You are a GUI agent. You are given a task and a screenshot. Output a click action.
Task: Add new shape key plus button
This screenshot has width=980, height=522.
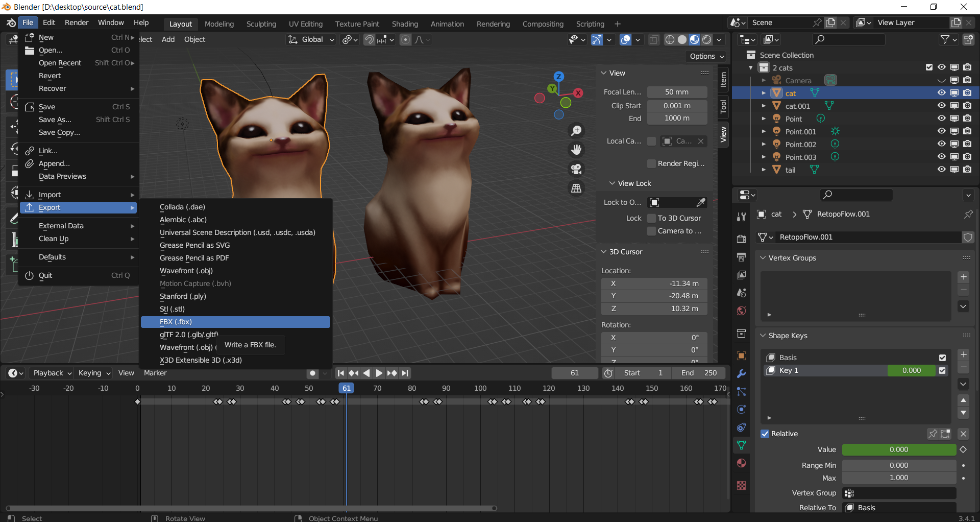[963, 354]
